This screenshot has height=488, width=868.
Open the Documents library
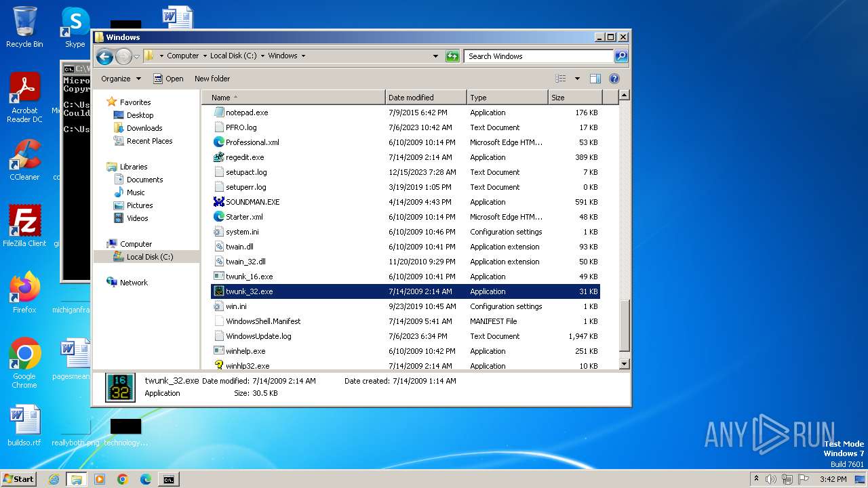(144, 180)
